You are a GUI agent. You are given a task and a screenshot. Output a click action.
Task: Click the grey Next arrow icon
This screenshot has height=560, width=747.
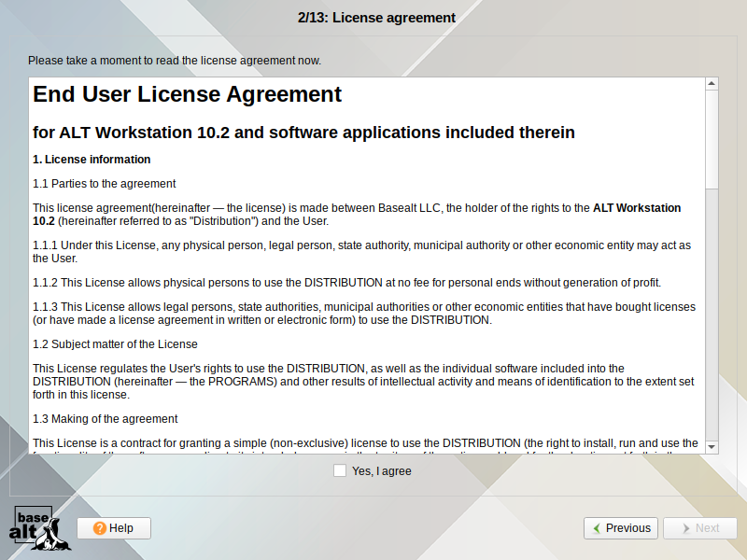[686, 528]
